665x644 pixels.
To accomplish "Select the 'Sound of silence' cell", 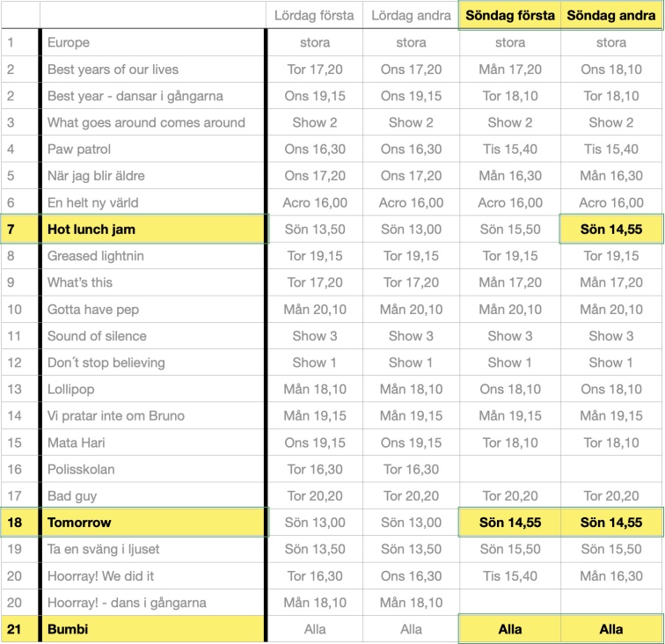I will tap(153, 336).
